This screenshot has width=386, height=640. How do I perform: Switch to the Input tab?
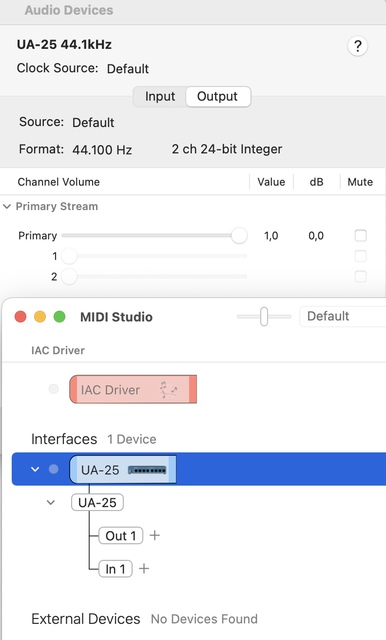pos(160,96)
